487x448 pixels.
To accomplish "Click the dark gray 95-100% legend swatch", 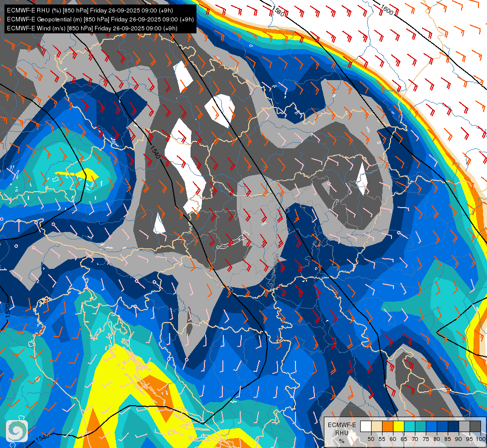I will (x=476, y=426).
